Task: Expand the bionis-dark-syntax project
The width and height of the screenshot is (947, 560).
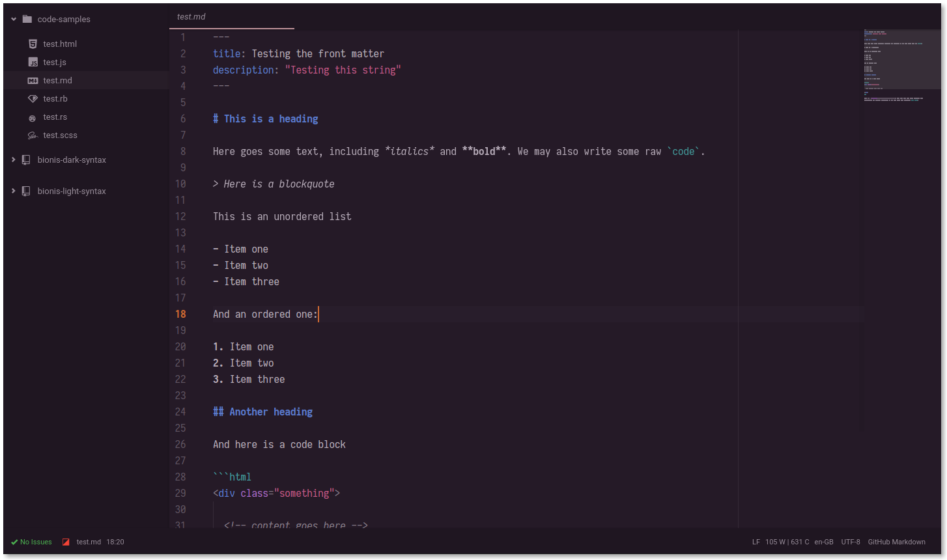Action: 14,160
